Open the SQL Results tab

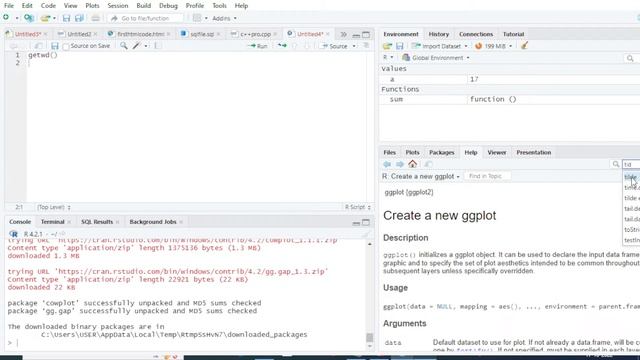click(97, 222)
